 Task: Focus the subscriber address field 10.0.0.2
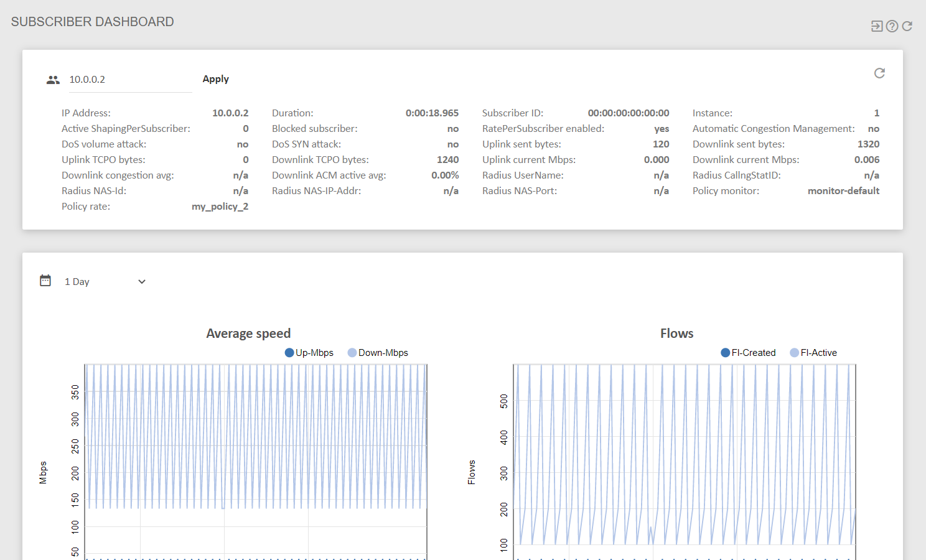130,80
